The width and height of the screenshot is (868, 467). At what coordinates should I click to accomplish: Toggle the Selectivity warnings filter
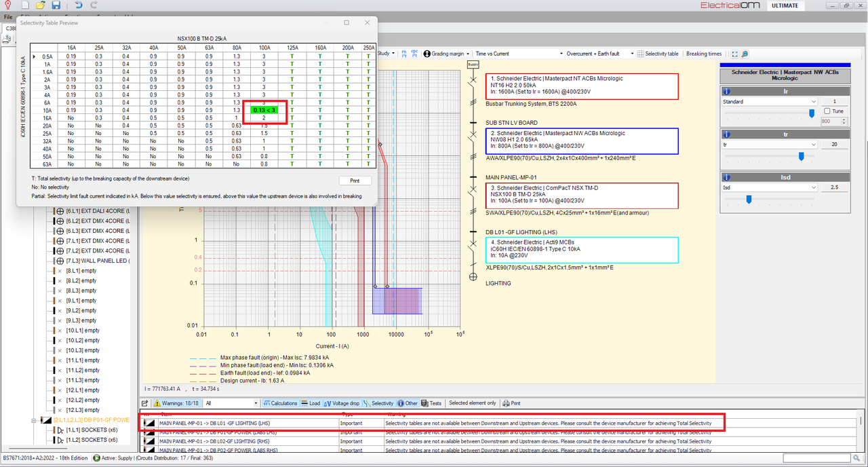[378, 403]
